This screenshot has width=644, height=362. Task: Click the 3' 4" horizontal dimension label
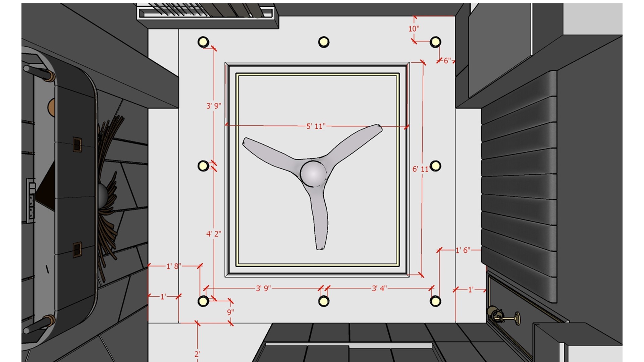[x=379, y=288]
